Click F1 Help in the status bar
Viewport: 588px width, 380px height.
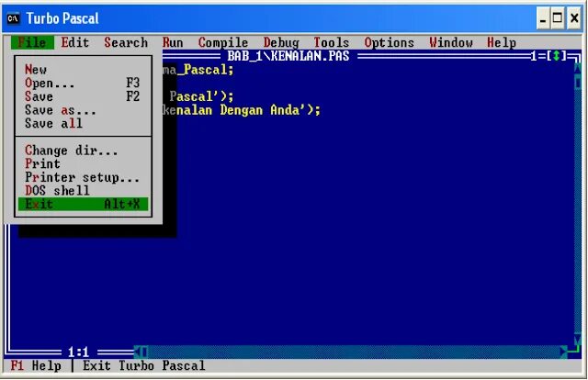pos(36,365)
